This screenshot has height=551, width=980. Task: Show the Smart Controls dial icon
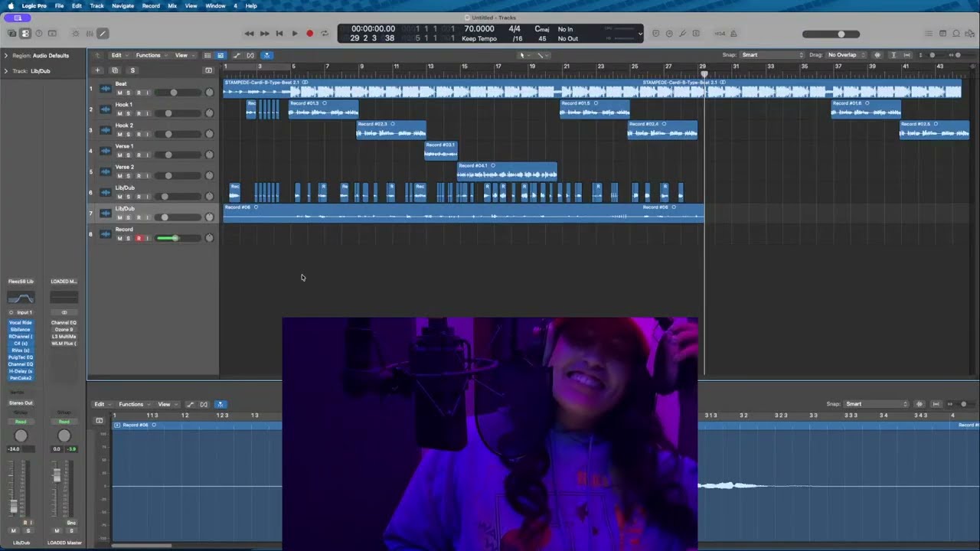click(x=75, y=34)
